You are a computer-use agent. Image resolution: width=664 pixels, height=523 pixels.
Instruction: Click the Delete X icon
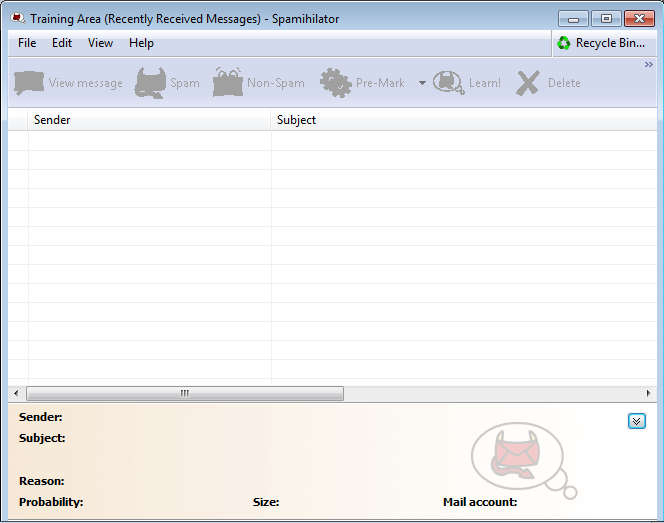pos(528,83)
